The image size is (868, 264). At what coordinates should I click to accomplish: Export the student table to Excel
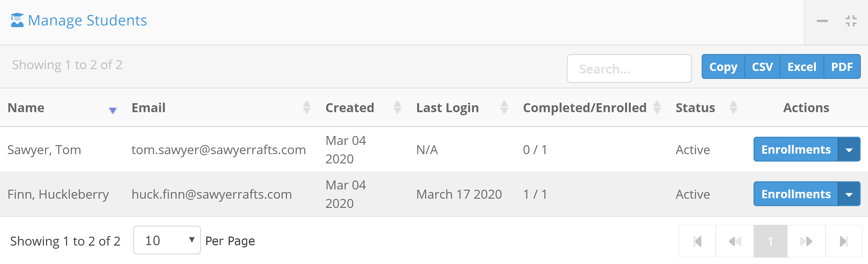point(802,67)
